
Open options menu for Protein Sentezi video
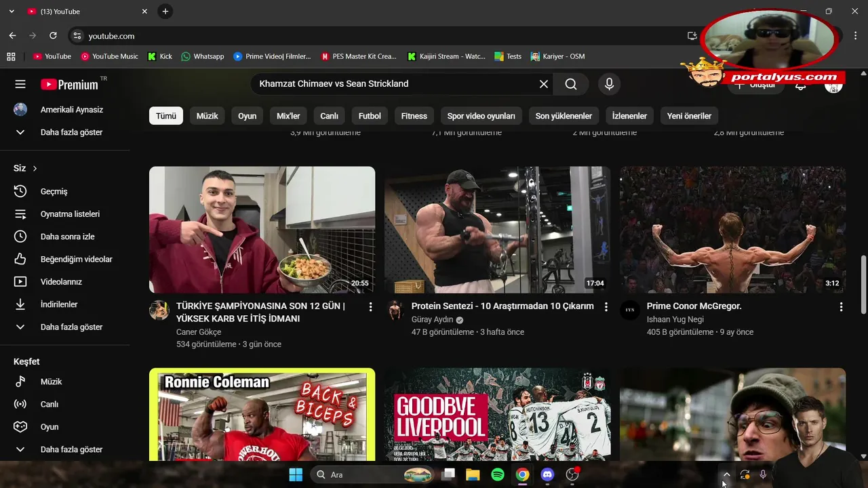point(606,307)
